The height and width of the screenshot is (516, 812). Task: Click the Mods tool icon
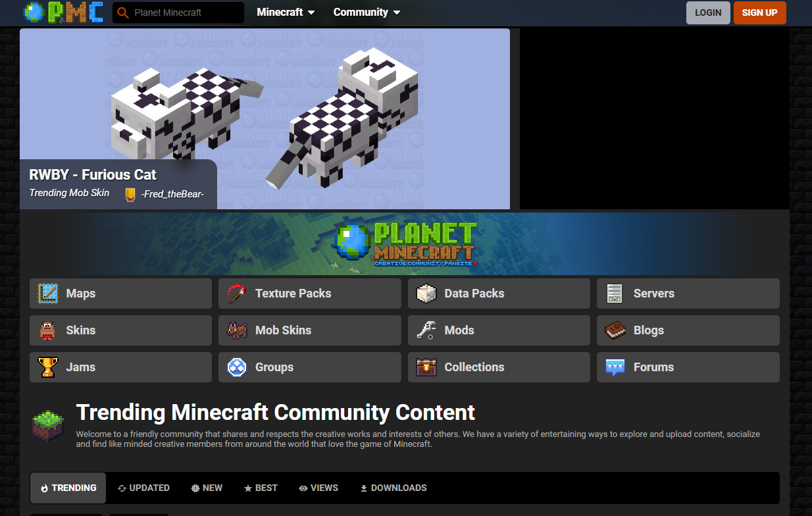point(426,330)
